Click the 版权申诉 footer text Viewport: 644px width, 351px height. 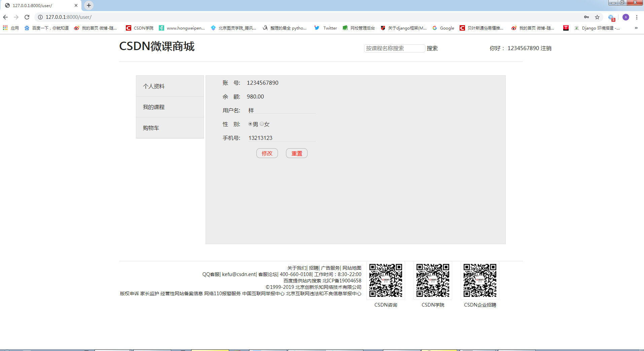[x=129, y=294]
